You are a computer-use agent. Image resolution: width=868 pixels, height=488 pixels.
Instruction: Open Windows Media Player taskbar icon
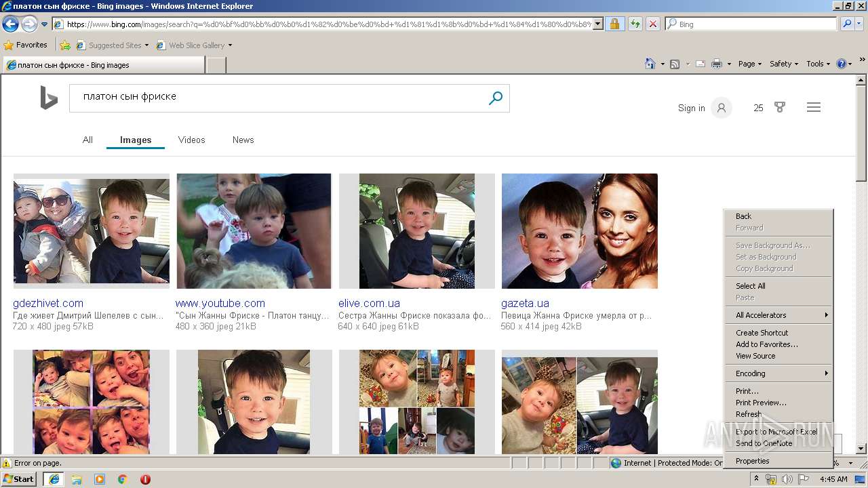coord(100,479)
